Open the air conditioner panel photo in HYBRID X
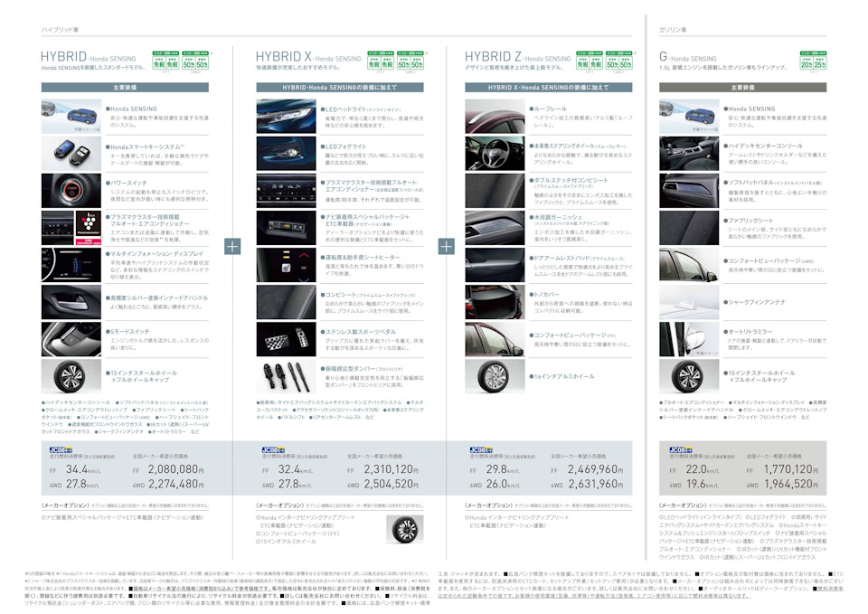Image resolution: width=868 pixels, height=614 pixels. pyautogui.click(x=287, y=191)
